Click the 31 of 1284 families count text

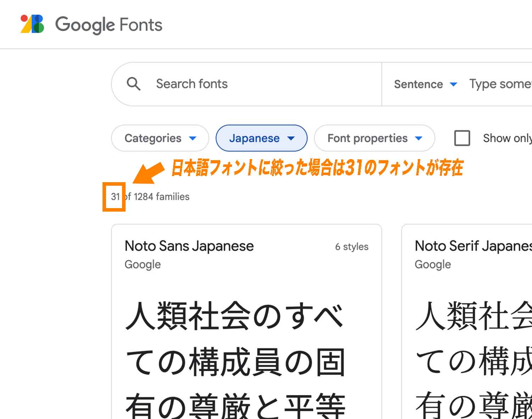coord(149,196)
